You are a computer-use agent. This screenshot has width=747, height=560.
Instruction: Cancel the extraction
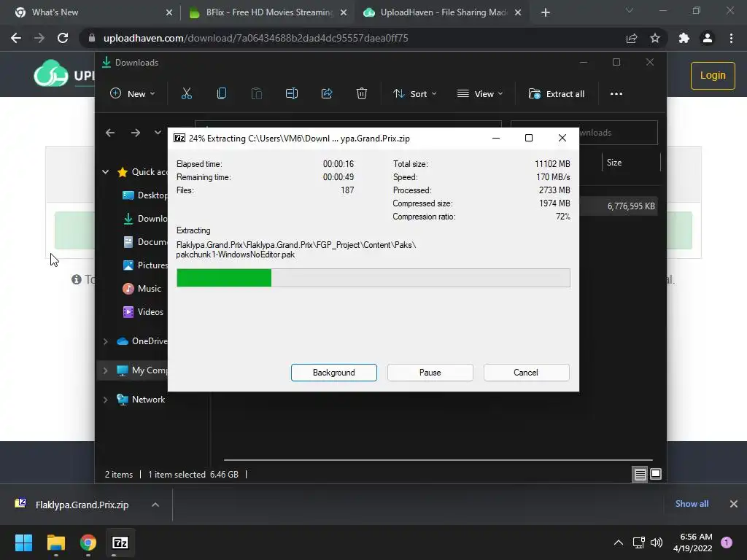click(x=527, y=373)
